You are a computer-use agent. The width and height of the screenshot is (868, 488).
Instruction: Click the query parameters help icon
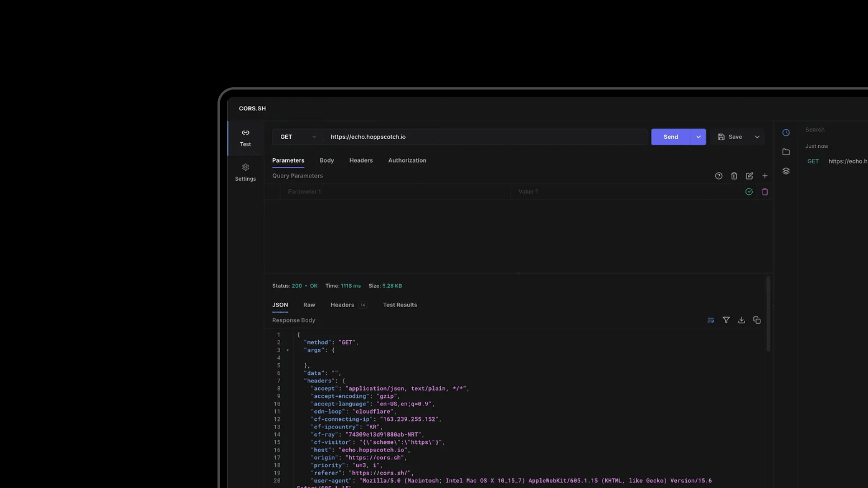click(x=719, y=176)
